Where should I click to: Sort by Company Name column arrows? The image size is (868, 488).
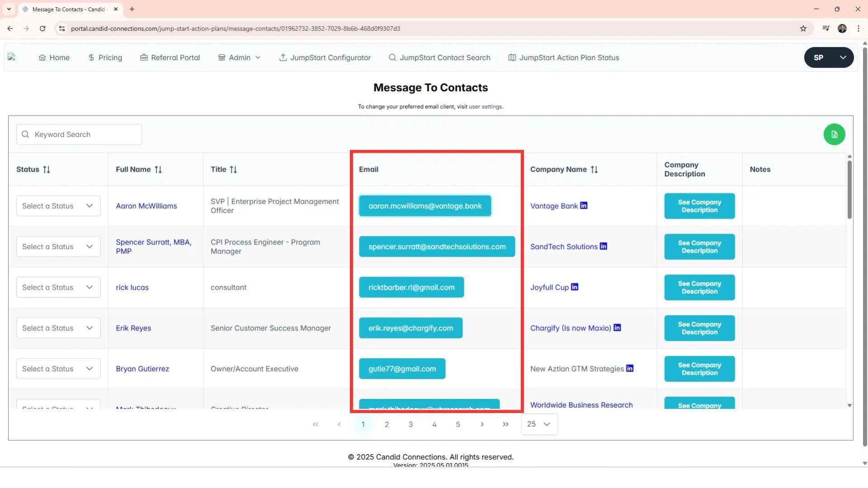pyautogui.click(x=594, y=169)
